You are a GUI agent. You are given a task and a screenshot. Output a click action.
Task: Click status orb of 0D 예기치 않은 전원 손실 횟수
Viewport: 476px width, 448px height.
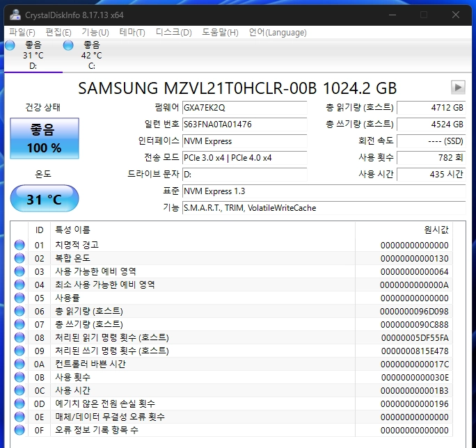click(x=19, y=403)
